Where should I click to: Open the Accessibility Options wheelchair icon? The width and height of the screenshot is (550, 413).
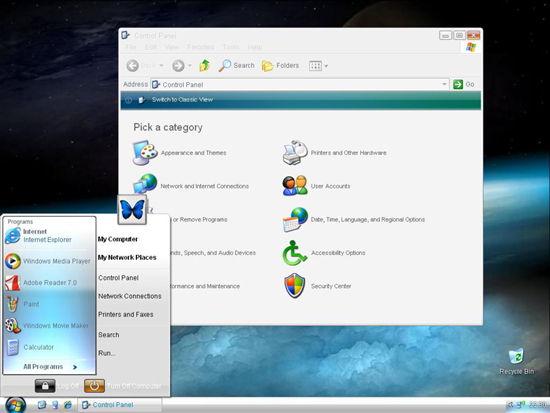click(294, 253)
